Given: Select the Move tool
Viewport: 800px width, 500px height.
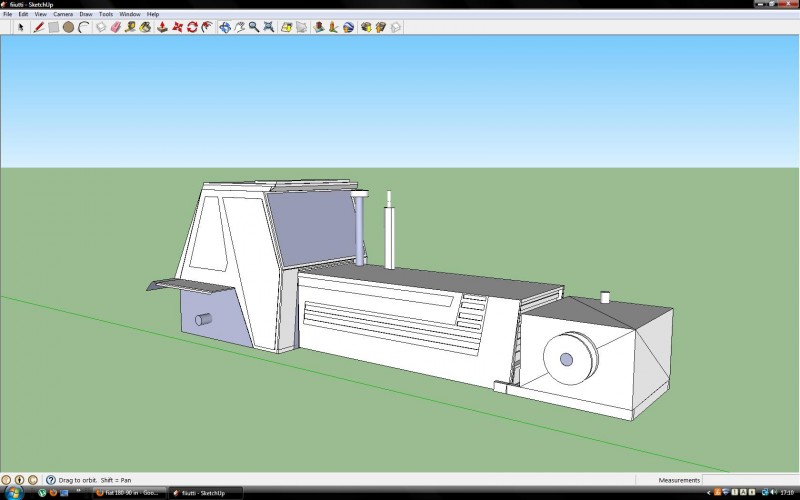Looking at the screenshot, I should pos(177,27).
